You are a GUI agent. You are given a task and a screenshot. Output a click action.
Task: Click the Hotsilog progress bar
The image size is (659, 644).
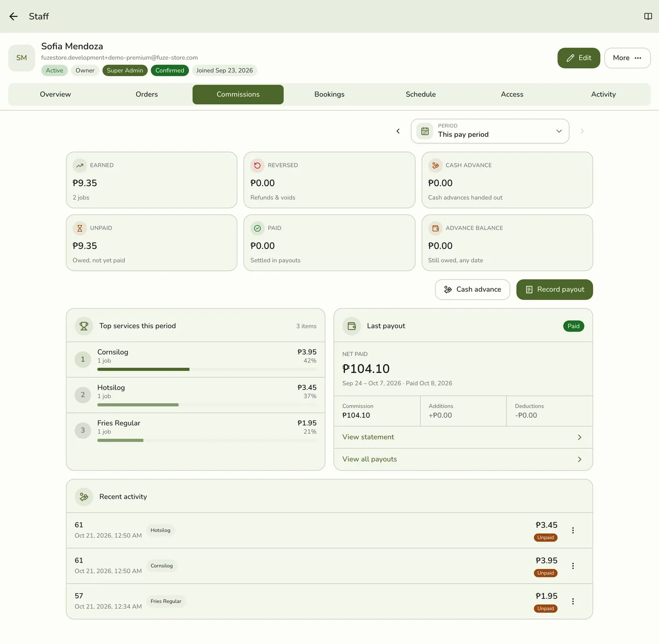(207, 405)
